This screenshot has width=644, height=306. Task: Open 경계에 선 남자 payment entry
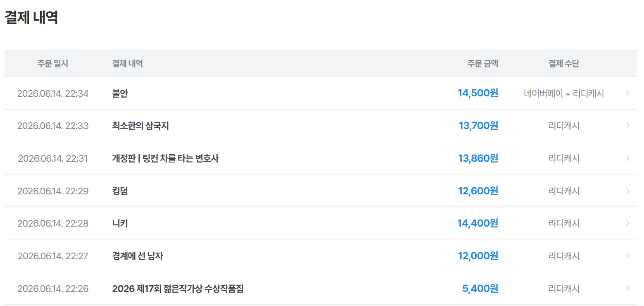pos(138,256)
